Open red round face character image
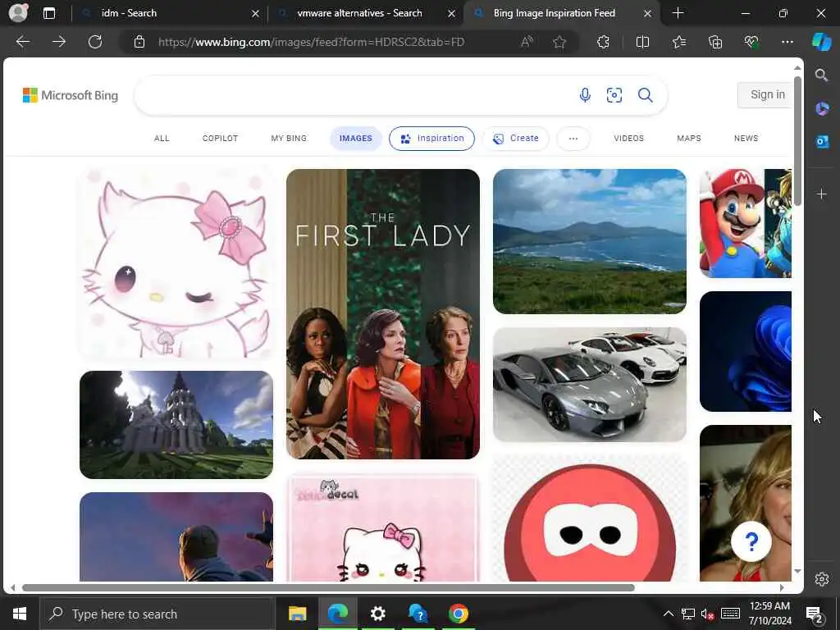Image resolution: width=840 pixels, height=630 pixels. [x=589, y=518]
